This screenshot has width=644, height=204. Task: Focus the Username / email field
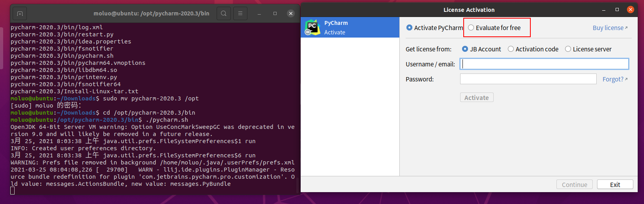[x=544, y=64]
